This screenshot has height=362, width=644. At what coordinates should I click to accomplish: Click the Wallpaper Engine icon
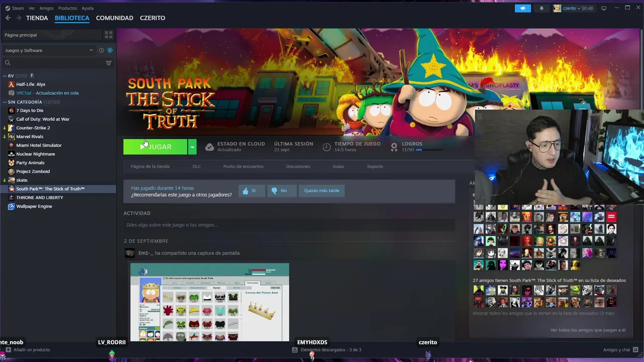pos(12,206)
